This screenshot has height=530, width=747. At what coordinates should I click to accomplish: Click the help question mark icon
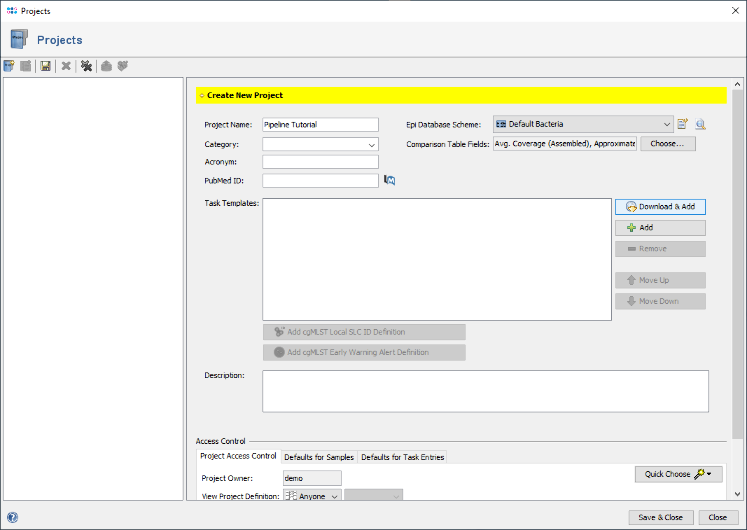[x=12, y=517]
